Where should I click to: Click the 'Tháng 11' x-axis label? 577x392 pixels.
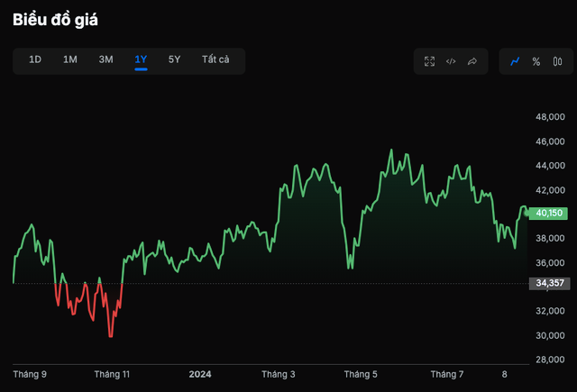(113, 374)
